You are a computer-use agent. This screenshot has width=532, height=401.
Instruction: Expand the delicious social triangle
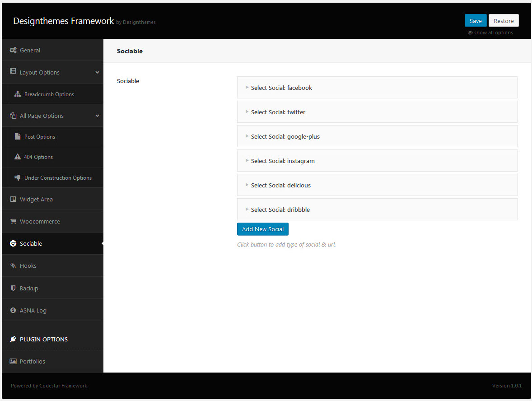click(x=247, y=185)
